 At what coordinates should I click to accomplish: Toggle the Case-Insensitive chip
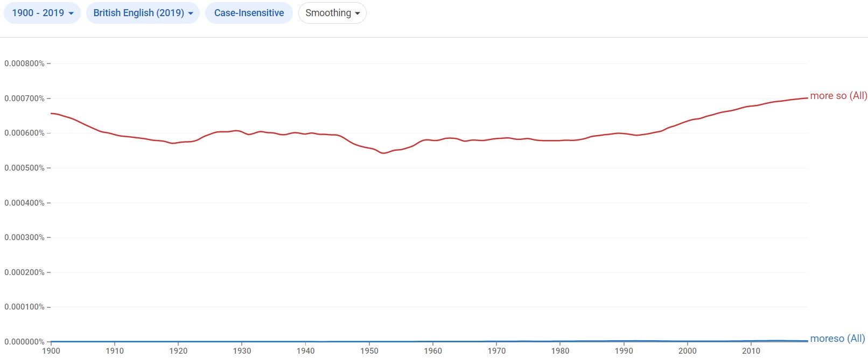point(249,13)
